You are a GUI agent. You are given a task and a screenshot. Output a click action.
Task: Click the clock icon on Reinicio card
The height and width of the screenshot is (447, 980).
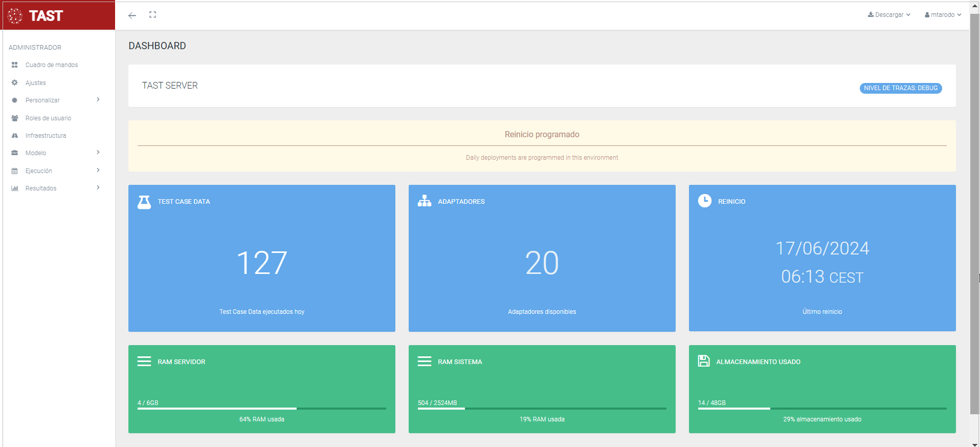click(705, 201)
